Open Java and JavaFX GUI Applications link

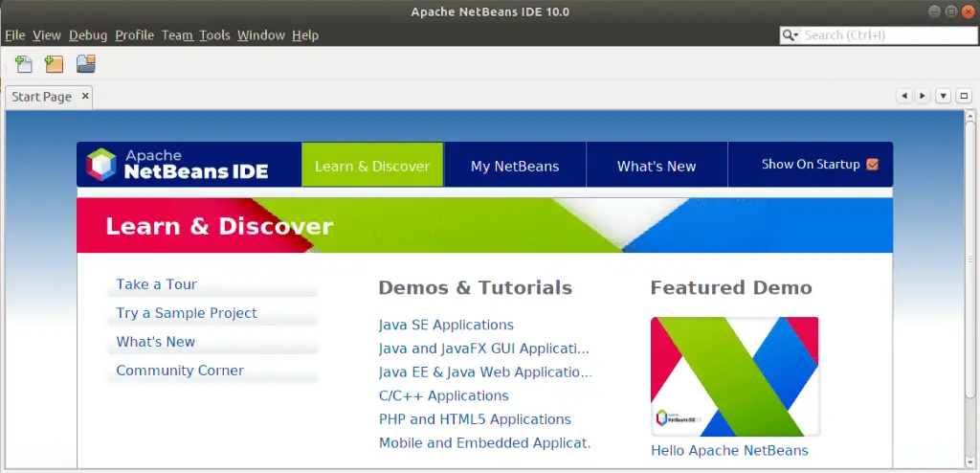[483, 349]
